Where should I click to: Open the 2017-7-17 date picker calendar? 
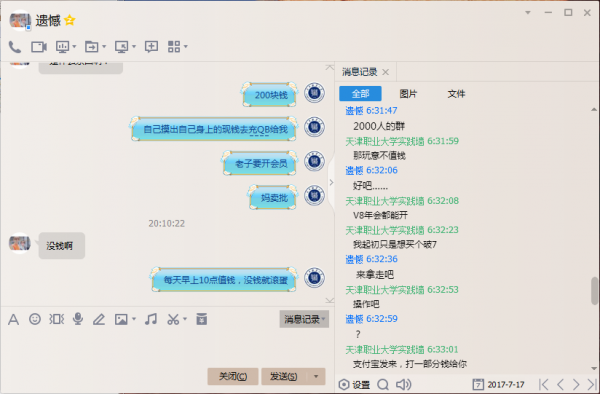pos(498,384)
